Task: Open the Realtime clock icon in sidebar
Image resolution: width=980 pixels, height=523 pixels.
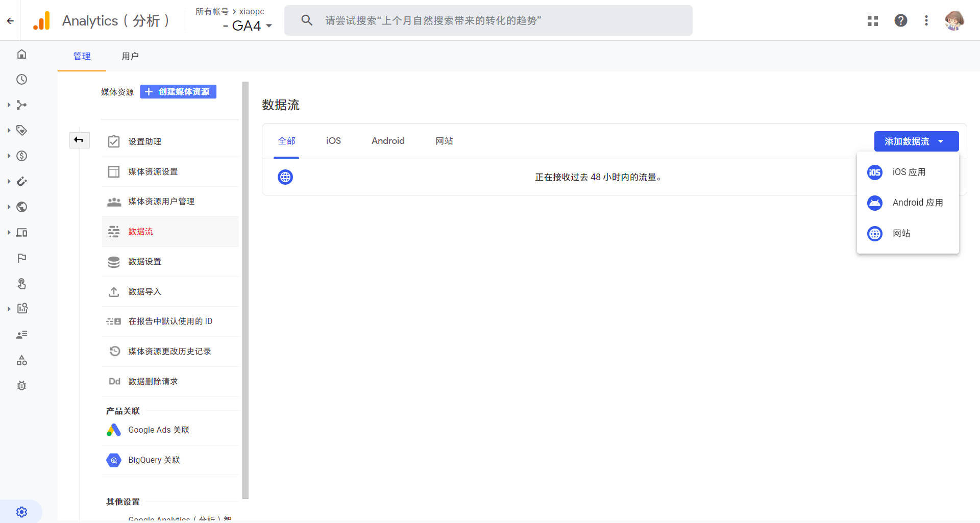Action: point(21,80)
